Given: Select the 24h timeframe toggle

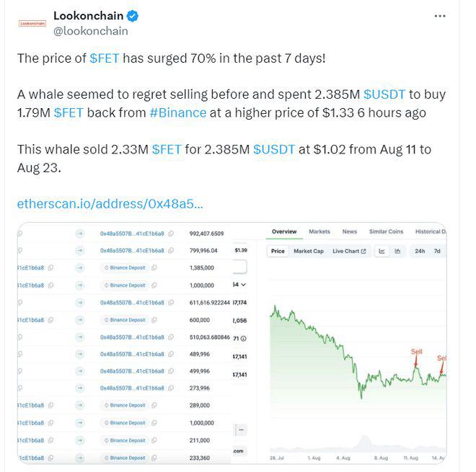Looking at the screenshot, I should pos(420,251).
